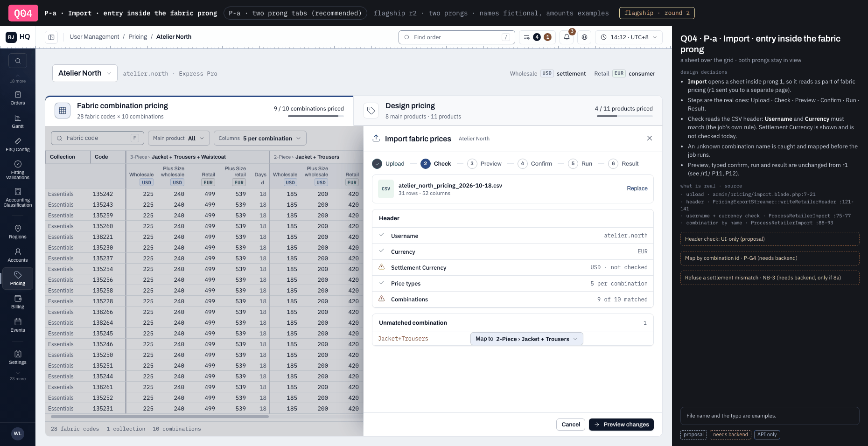868x446 pixels.
Task: Open Settings in the sidebar
Action: [18, 357]
